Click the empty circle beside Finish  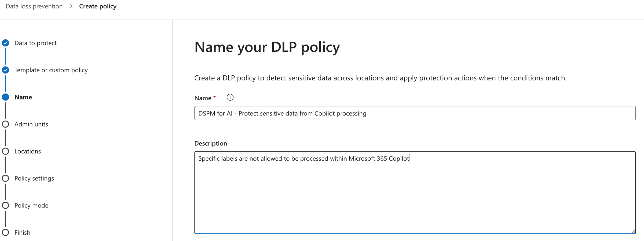coord(5,232)
